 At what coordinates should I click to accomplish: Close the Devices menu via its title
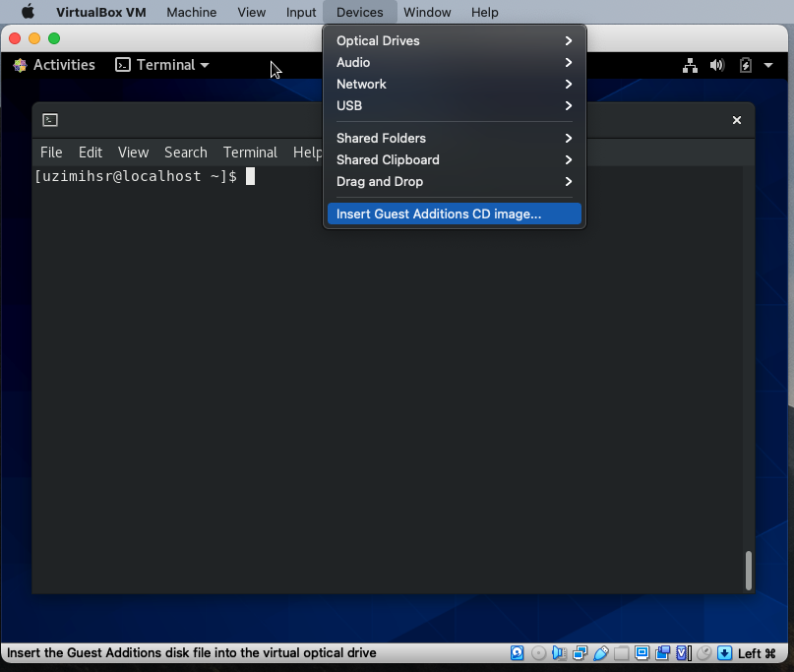pos(359,12)
